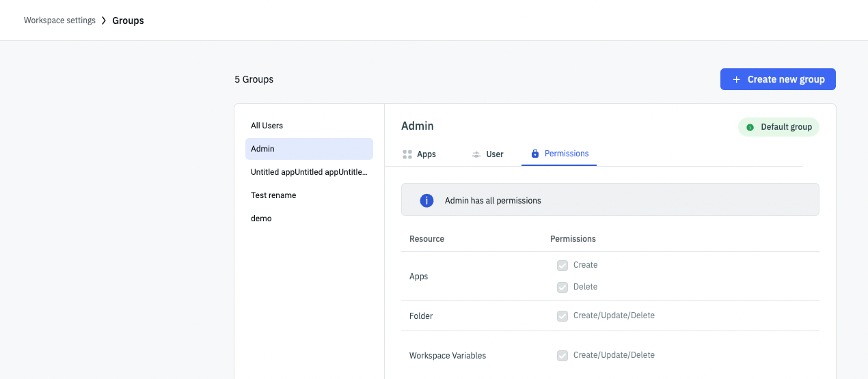This screenshot has width=868, height=379.
Task: Toggle Folder Create/Update/Delete checkbox
Action: pos(562,316)
